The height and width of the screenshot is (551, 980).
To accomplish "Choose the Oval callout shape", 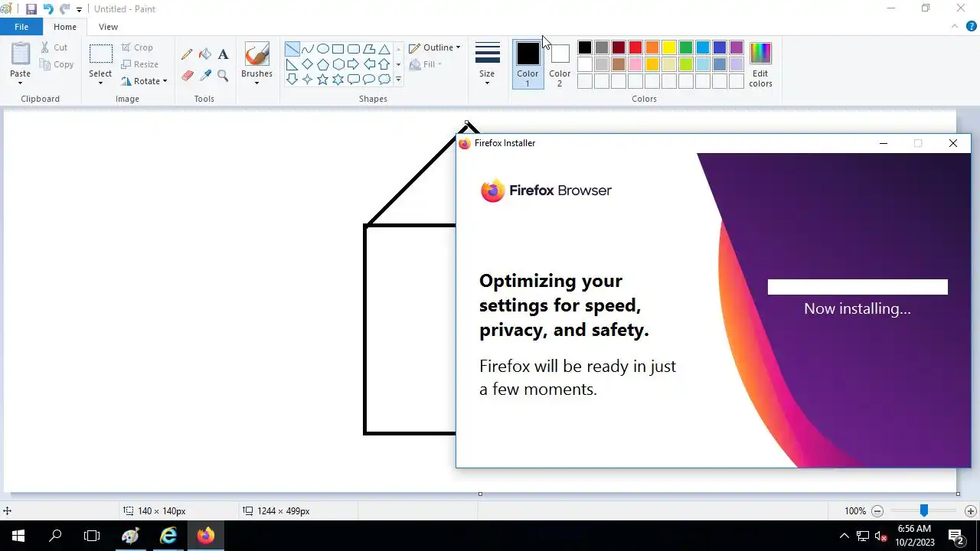I will coord(368,80).
